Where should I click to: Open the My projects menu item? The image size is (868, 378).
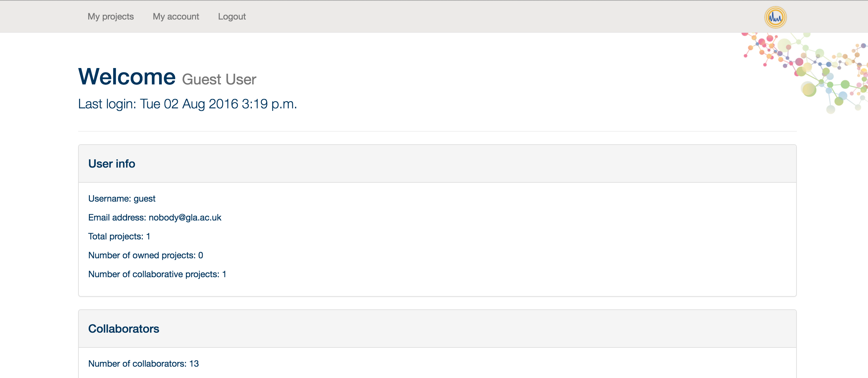pos(111,16)
